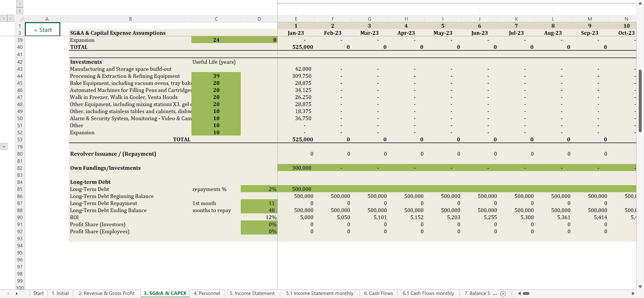Click horizontal scrollbar right arrow
The width and height of the screenshot is (644, 298).
pos(633,293)
